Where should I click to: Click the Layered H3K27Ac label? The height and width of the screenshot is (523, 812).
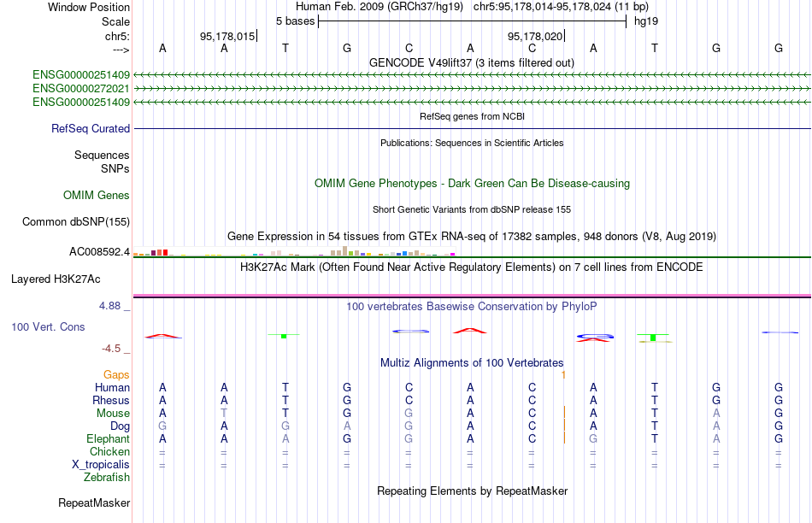pos(56,279)
